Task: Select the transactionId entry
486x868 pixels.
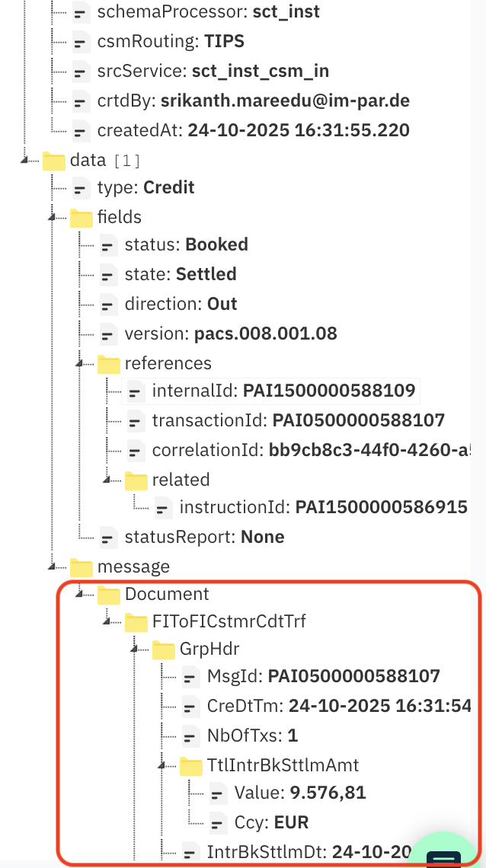Action: (298, 420)
